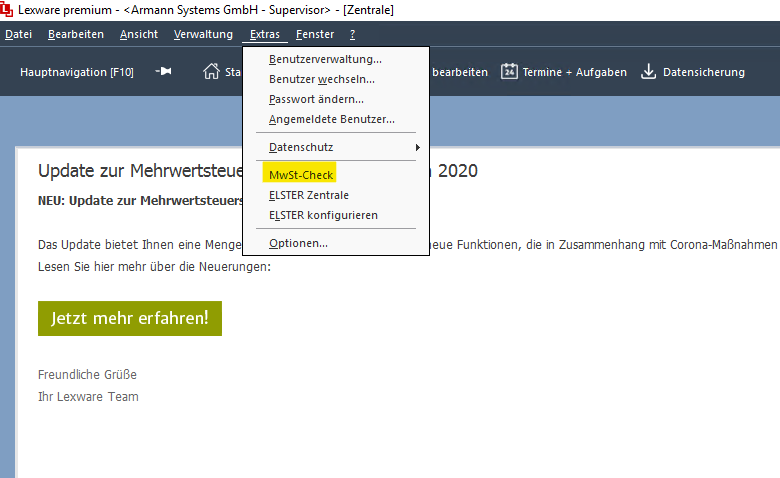Open the Fenster menu

(x=315, y=34)
